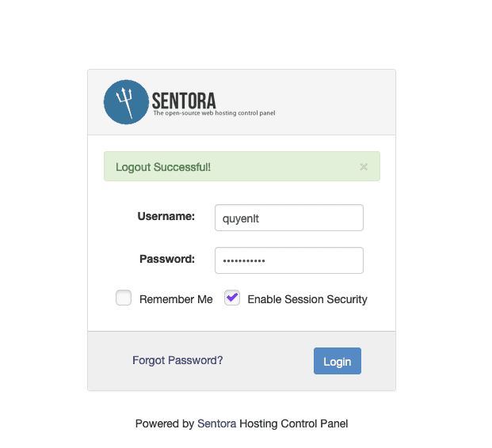Follow the Sentora link in the footer

coord(216,423)
